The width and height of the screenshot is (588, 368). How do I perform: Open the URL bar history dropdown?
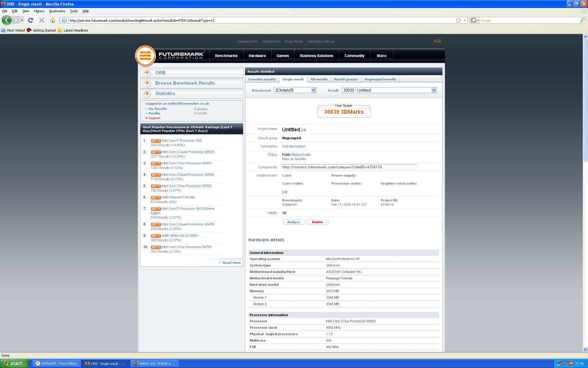[465, 20]
